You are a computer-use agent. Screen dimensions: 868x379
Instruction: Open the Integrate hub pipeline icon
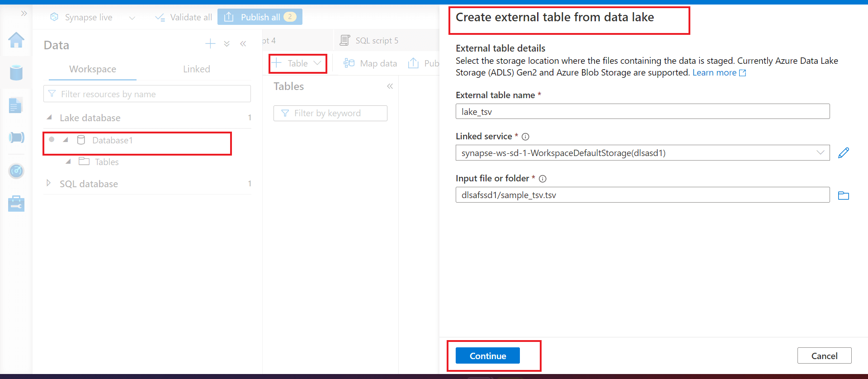coord(16,137)
